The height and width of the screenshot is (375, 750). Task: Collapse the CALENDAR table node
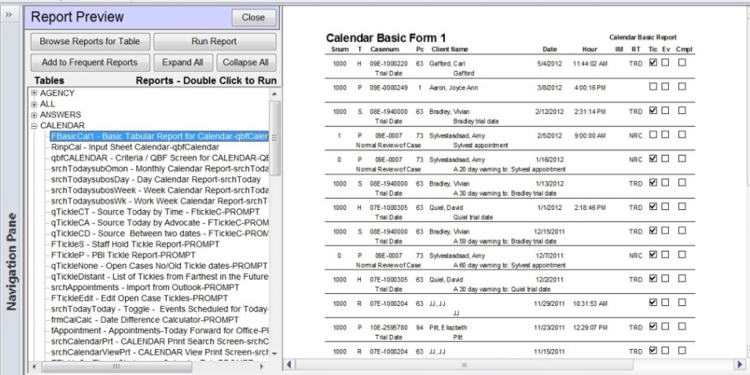click(34, 126)
